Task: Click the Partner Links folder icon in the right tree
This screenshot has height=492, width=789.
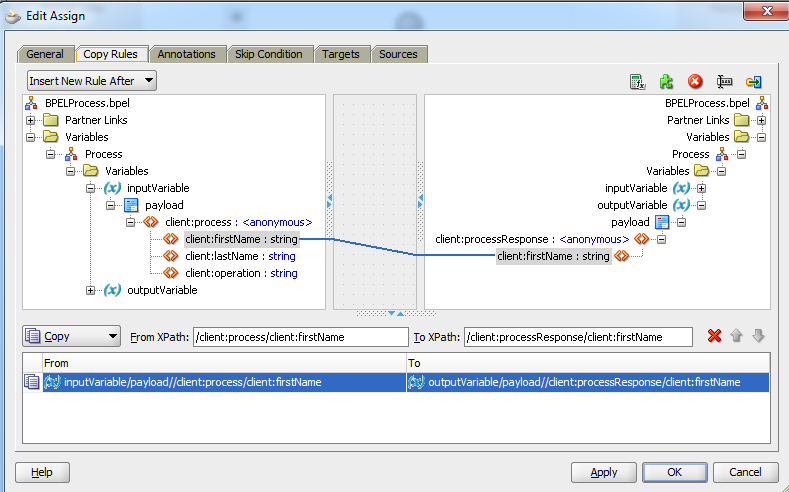Action: tap(741, 120)
